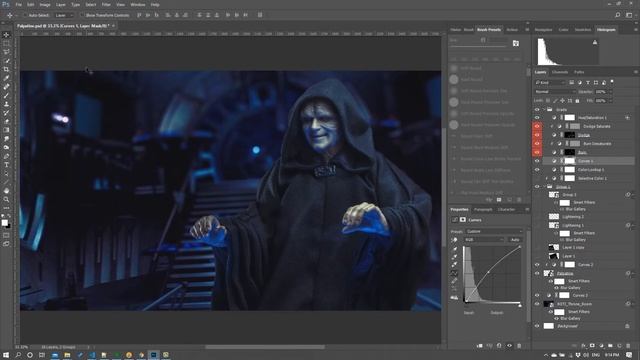Viewport: 640px width, 360px height.
Task: Open the Window menu
Action: 138,4
